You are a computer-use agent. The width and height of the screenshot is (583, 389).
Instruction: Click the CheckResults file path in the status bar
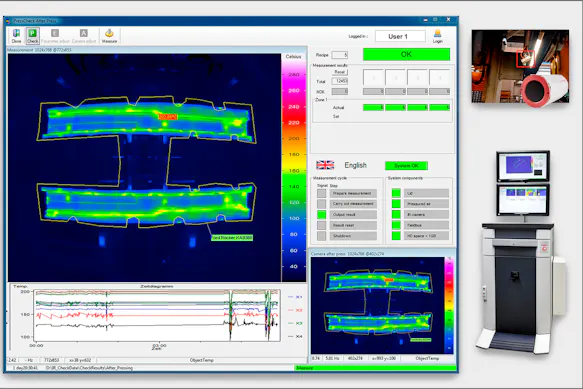89,368
